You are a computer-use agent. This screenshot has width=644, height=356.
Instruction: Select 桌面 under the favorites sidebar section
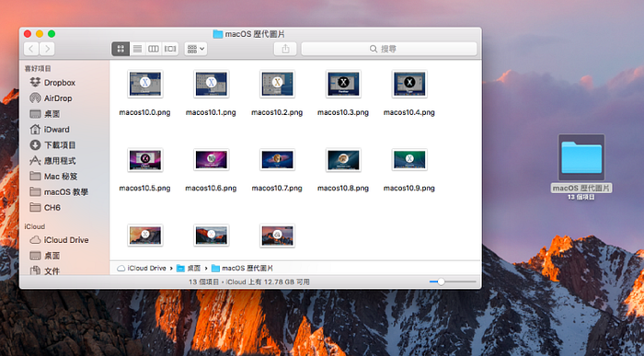point(45,114)
